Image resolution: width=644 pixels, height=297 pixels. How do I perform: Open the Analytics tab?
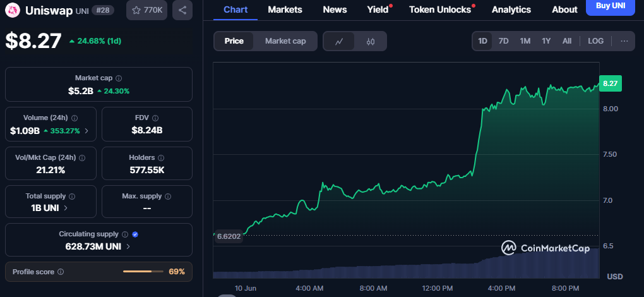(x=511, y=9)
